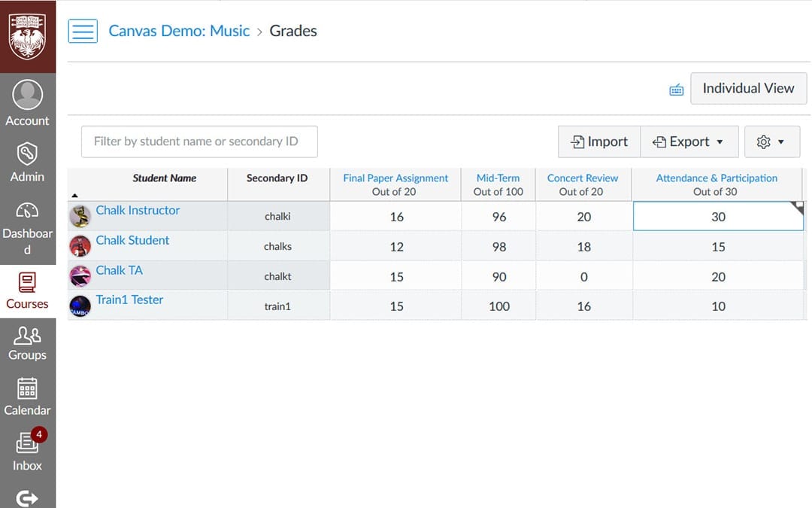Click secondary ID chalki

(277, 216)
